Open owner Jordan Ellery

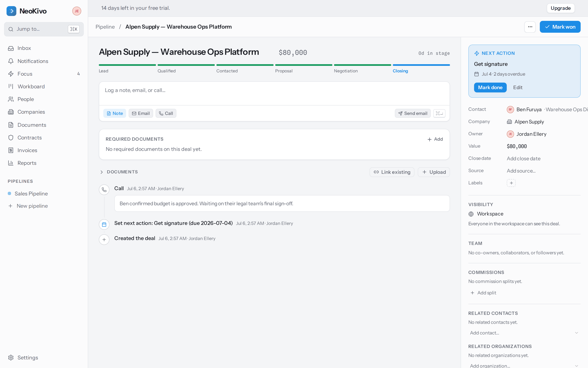531,134
